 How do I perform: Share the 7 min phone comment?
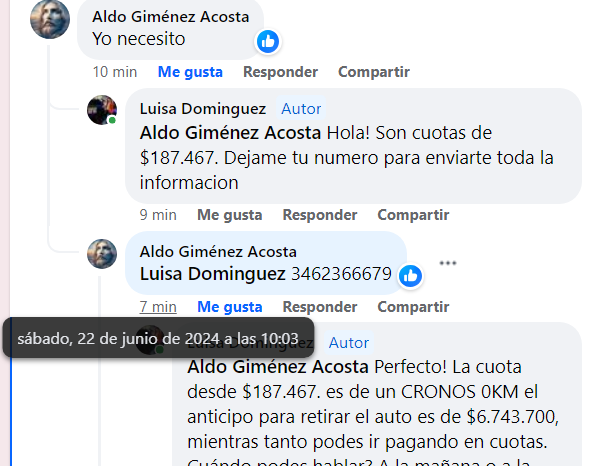(413, 307)
